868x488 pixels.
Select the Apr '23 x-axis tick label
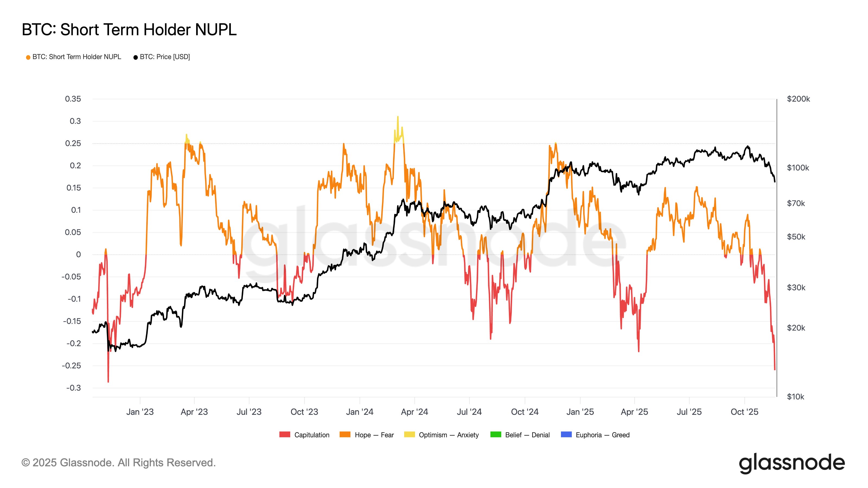pos(194,412)
